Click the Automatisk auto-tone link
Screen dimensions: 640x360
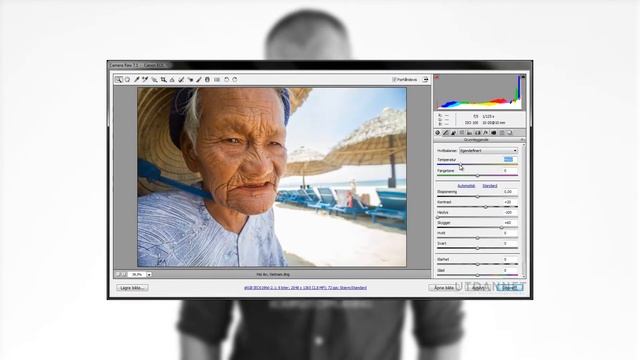[x=466, y=186]
